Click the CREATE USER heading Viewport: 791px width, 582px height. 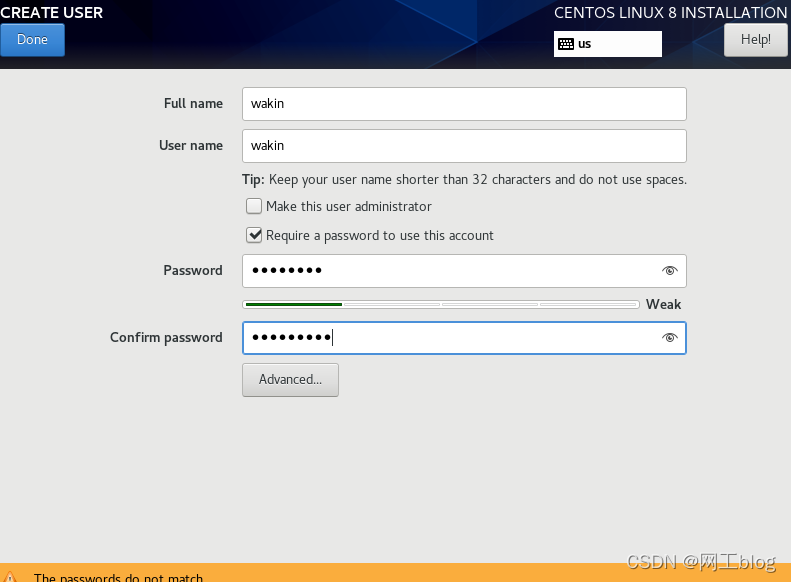click(x=51, y=13)
